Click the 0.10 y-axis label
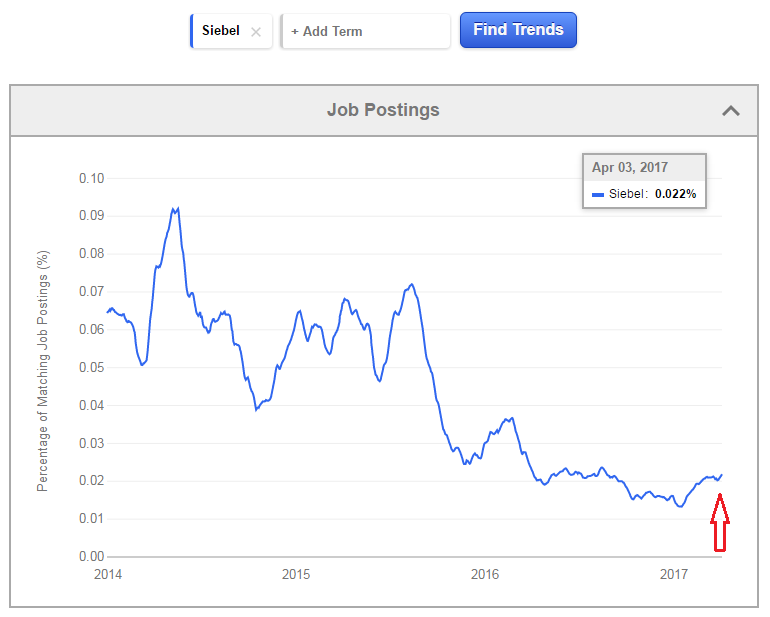This screenshot has width=770, height=617. click(92, 178)
